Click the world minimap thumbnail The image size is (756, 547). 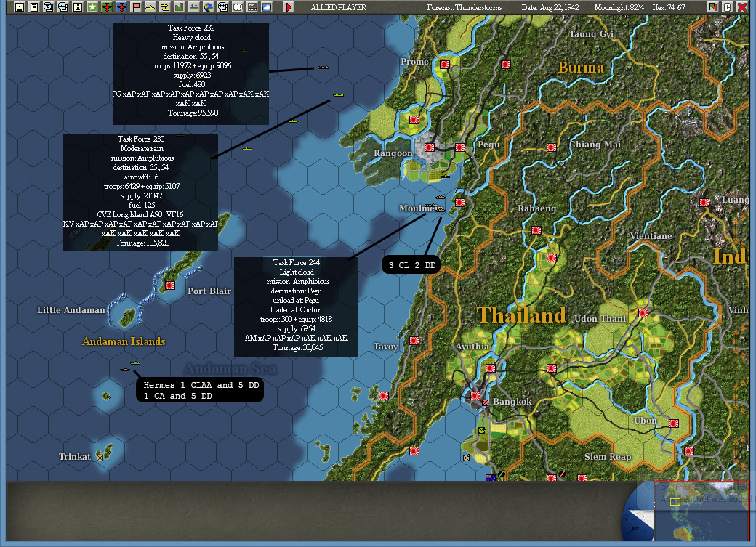701,511
